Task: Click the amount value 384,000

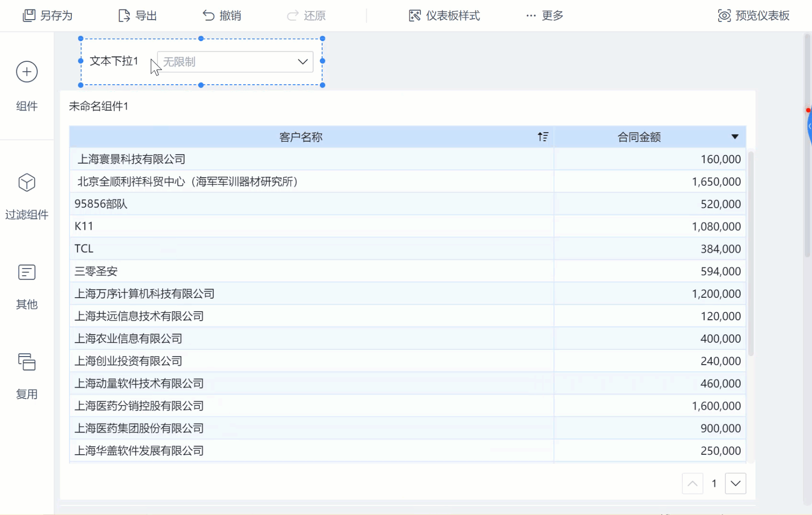Action: pyautogui.click(x=721, y=249)
